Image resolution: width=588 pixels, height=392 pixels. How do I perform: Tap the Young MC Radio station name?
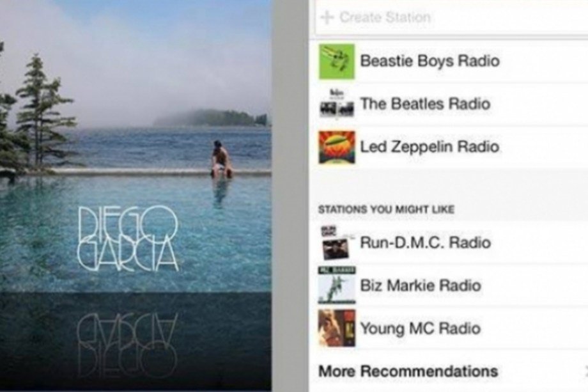pos(420,329)
